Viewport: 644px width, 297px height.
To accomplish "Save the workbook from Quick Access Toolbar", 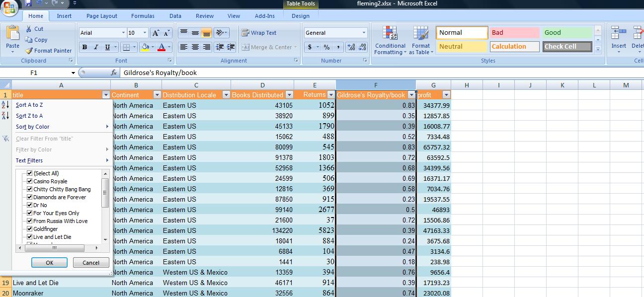I will [28, 3].
